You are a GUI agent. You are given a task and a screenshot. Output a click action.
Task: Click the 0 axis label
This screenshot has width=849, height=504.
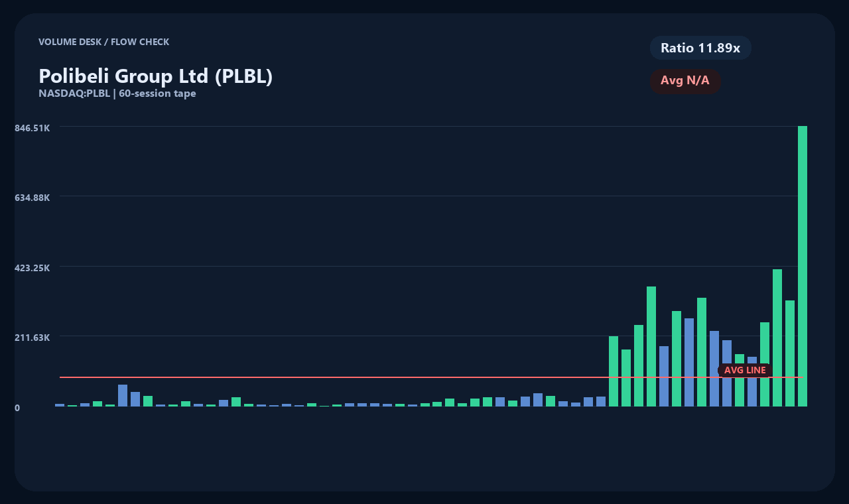[17, 408]
